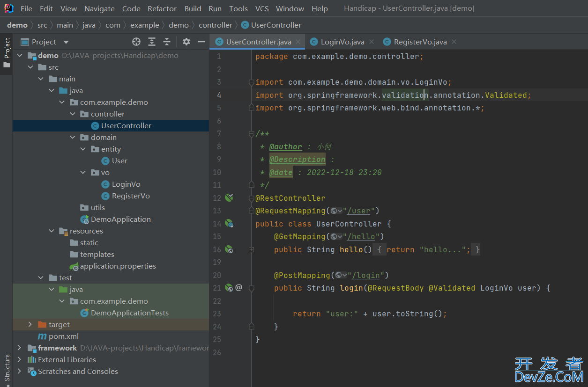Viewport: 588px width, 387px height.
Task: Switch to RegisterVo.java tab
Action: pos(420,42)
